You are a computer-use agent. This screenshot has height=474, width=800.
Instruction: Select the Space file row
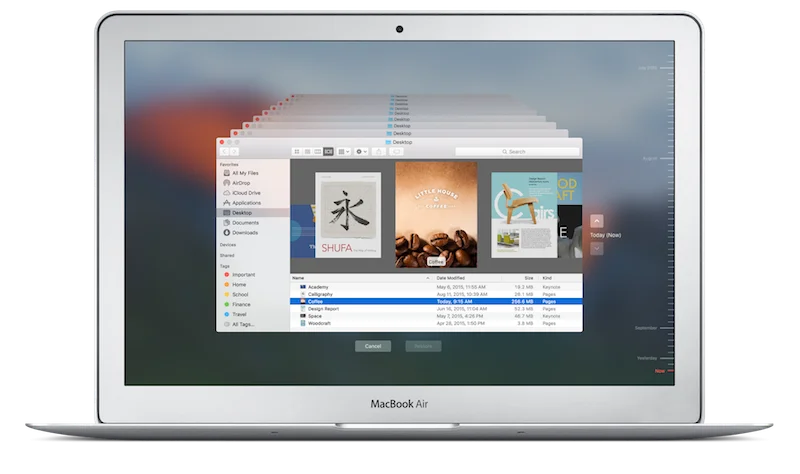(436, 316)
